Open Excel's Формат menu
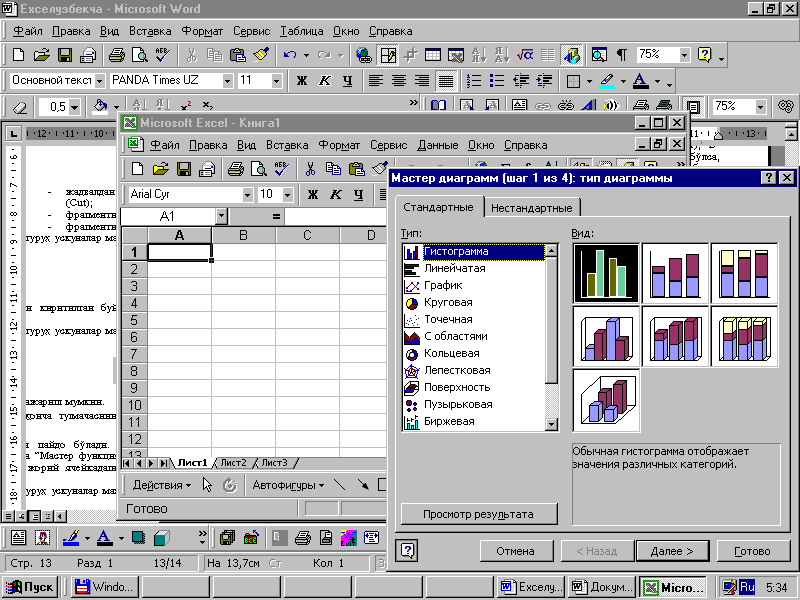Viewport: 800px width, 600px height. pos(339,145)
